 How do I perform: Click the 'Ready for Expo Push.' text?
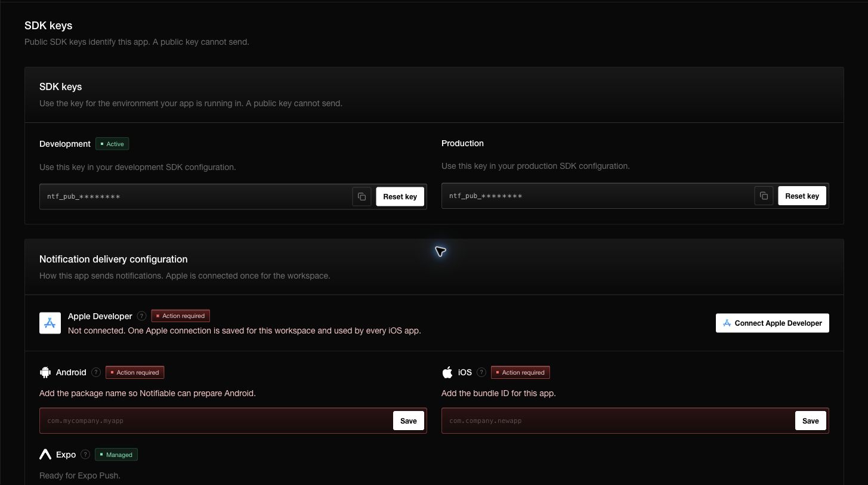pyautogui.click(x=80, y=475)
